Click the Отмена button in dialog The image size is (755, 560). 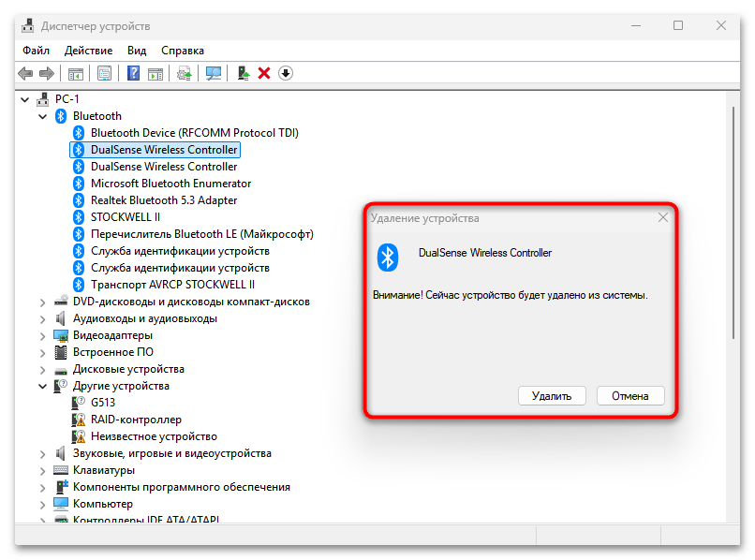630,396
